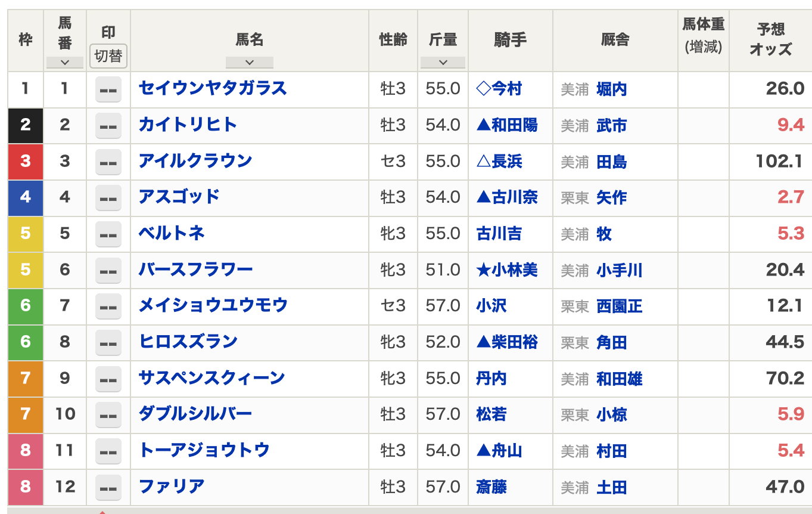812x514 pixels.
Task: Click the mark box in ファリア's row
Action: tap(108, 487)
